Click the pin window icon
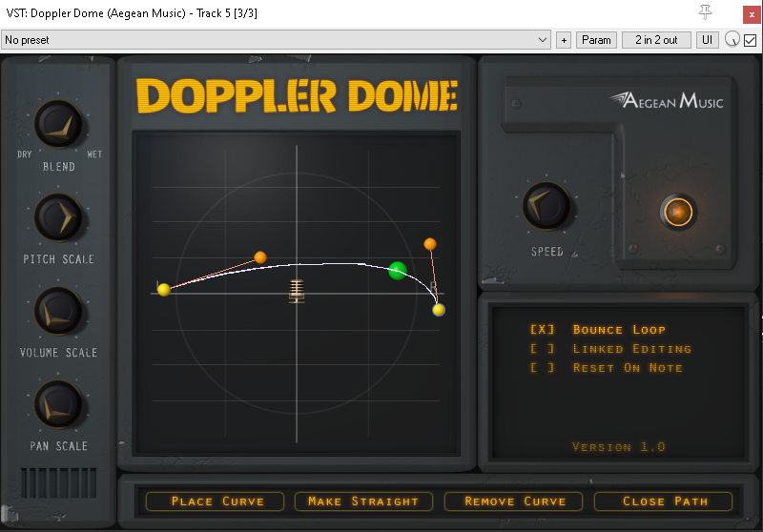The width and height of the screenshot is (763, 532). point(705,11)
